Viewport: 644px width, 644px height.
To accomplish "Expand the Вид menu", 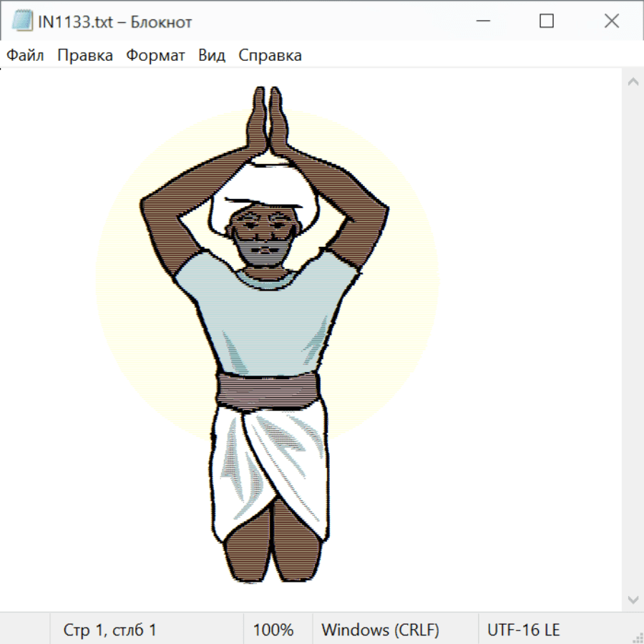I will point(212,56).
